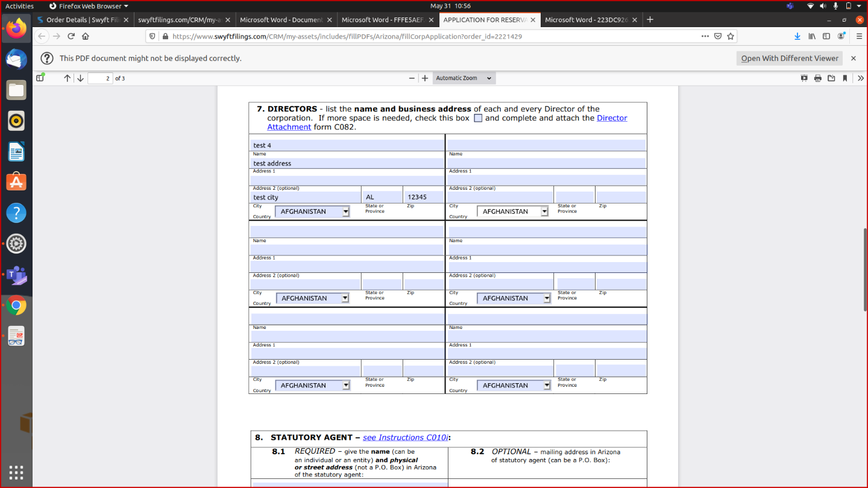Open country dropdown for director test 4

(x=312, y=211)
